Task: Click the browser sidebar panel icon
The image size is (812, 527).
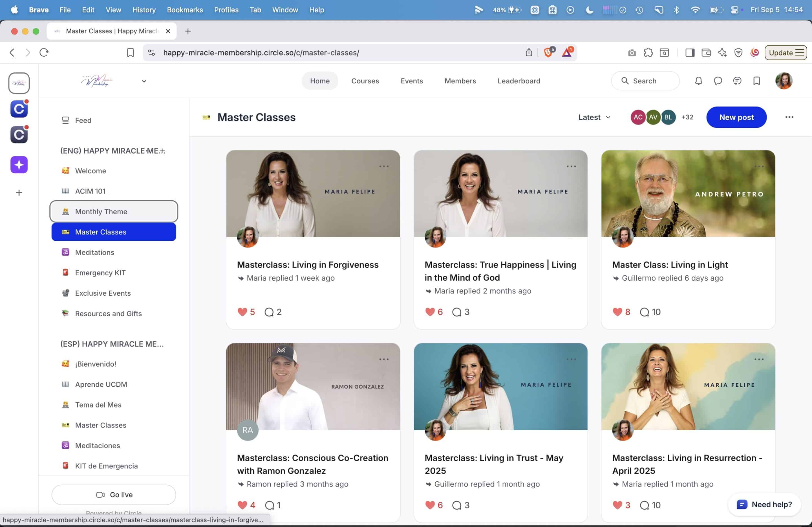Action: [x=690, y=52]
